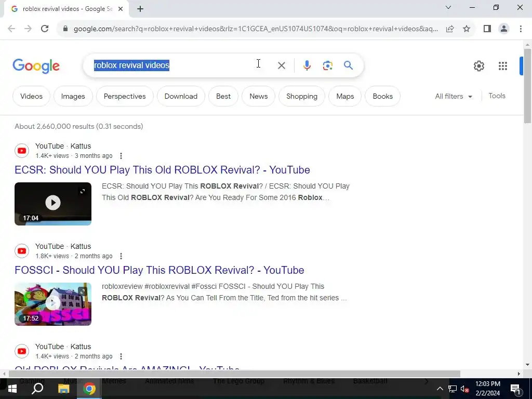532x399 pixels.
Task: Open the All filters dropdown
Action: pos(454,96)
